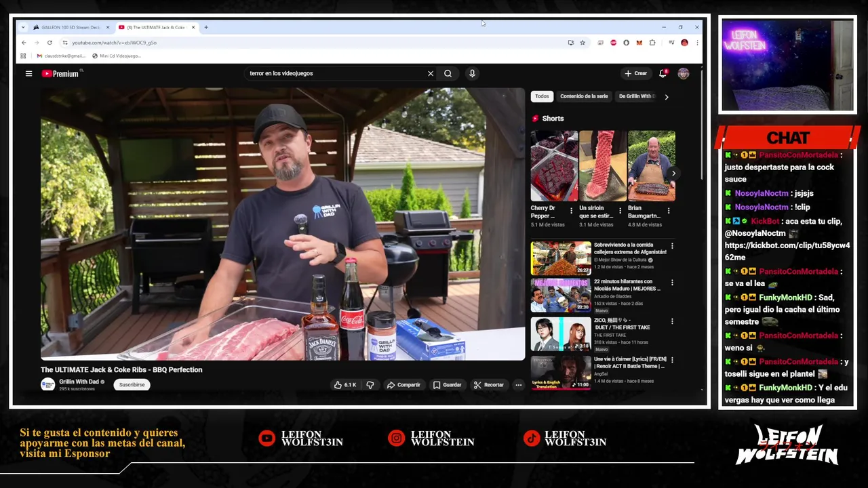Save the video with Guardar
This screenshot has height=488, width=868.
pos(447,385)
